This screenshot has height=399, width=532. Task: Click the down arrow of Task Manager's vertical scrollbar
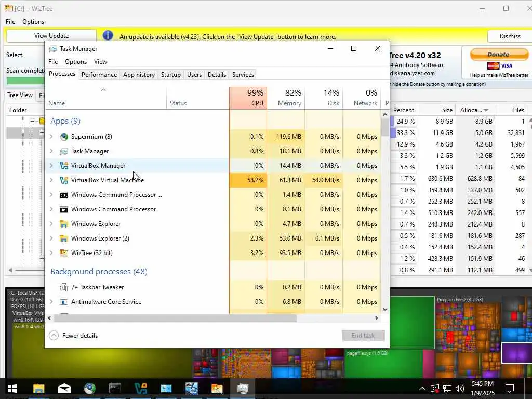(385, 310)
